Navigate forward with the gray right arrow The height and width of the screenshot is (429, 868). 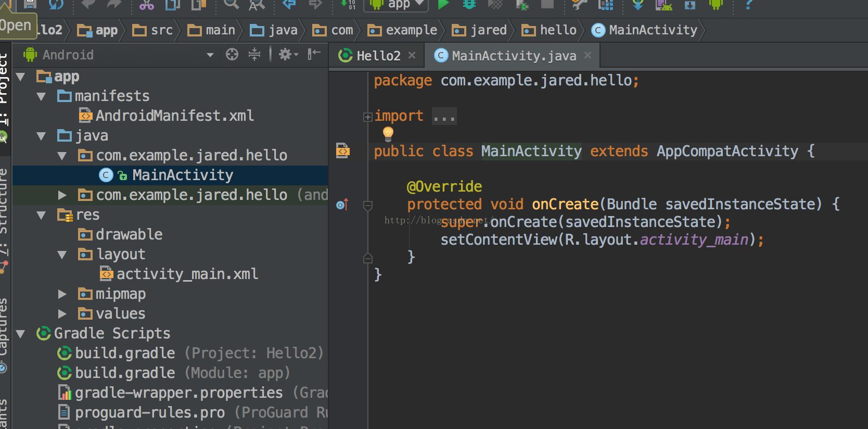tap(315, 4)
